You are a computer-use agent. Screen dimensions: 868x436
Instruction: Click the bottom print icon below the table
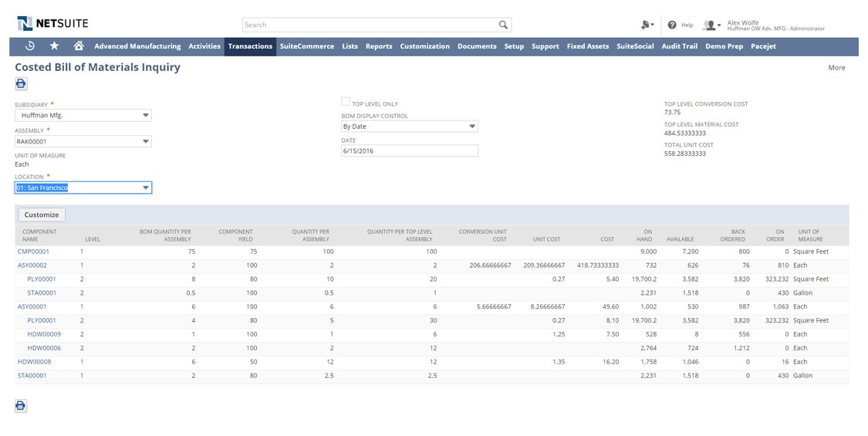[x=21, y=406]
